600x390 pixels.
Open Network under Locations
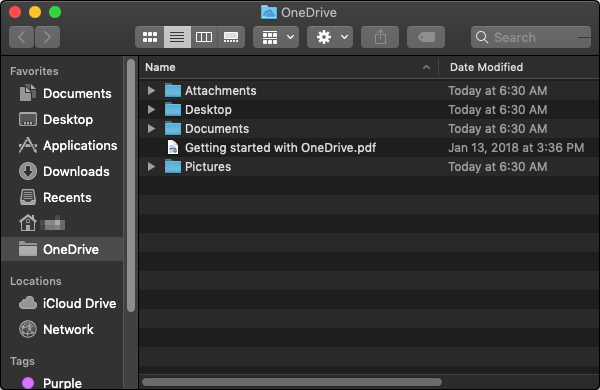62,329
